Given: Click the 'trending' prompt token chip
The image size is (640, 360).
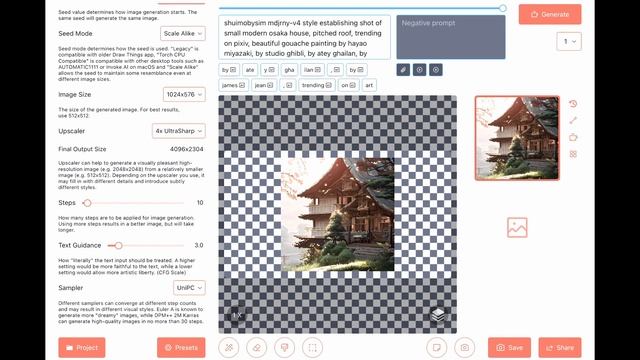Looking at the screenshot, I should click(x=317, y=85).
